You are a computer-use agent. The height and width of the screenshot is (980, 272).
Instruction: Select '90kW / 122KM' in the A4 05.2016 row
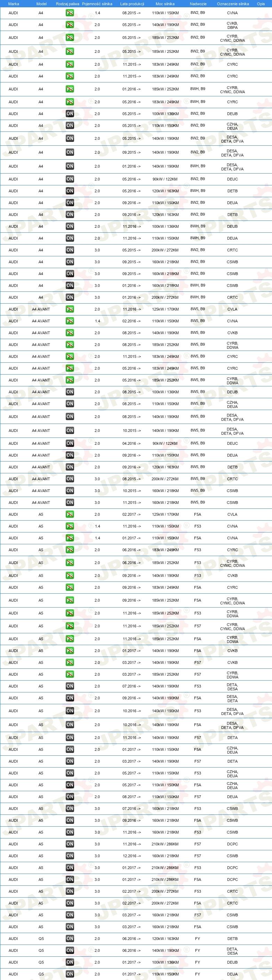tap(165, 179)
